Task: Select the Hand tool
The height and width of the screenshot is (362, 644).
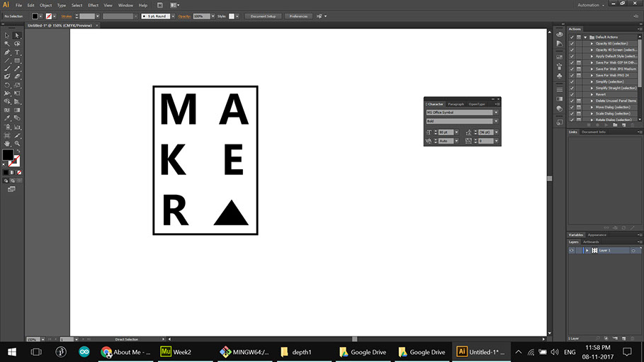Action: pyautogui.click(x=7, y=143)
